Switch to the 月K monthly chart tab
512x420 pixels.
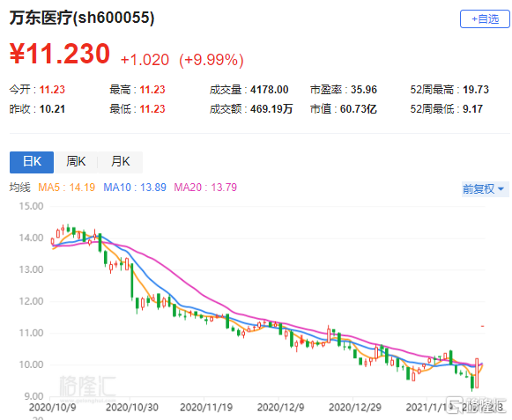[120, 162]
